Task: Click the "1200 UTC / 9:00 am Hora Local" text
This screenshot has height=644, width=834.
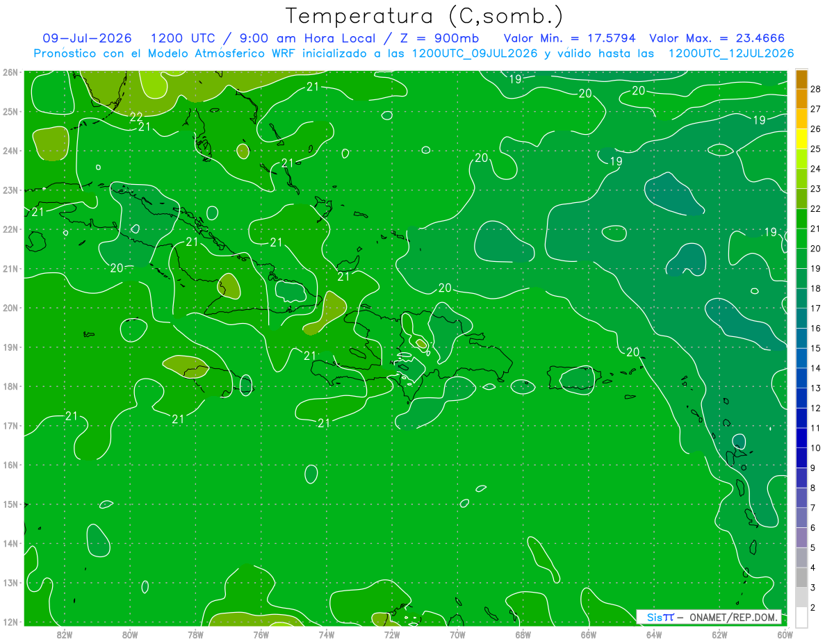Action: point(263,38)
